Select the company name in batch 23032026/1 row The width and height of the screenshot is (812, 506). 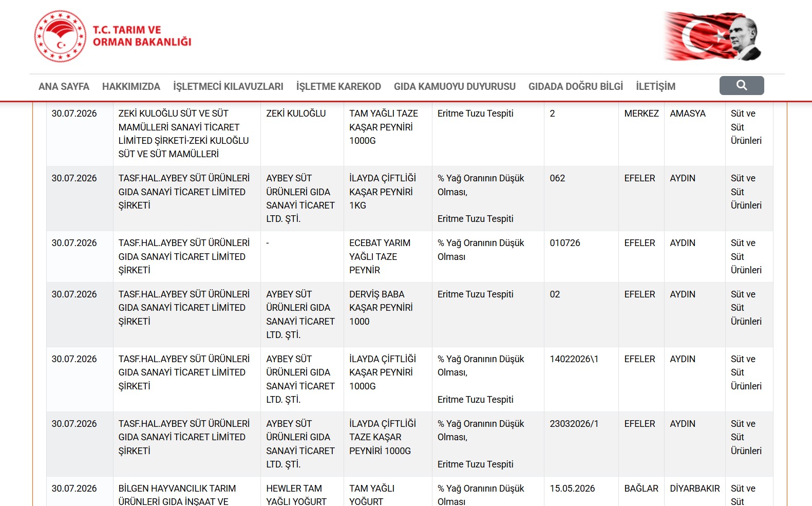tap(184, 437)
